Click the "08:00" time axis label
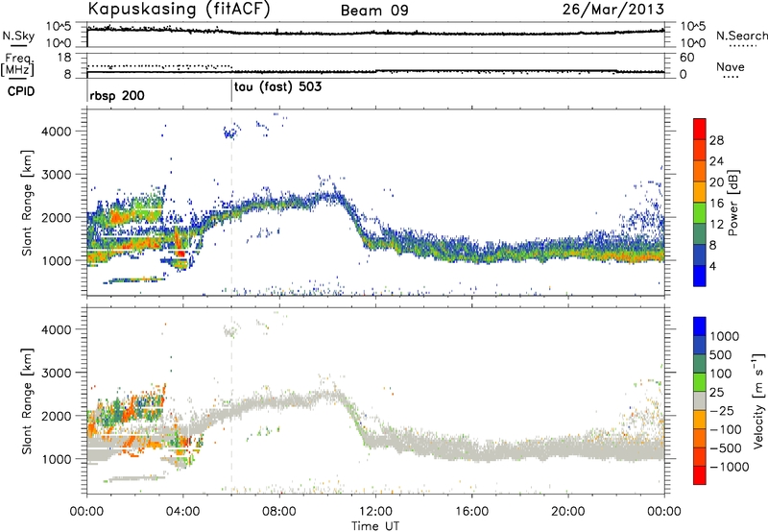This screenshot has height=532, width=768. [x=279, y=512]
